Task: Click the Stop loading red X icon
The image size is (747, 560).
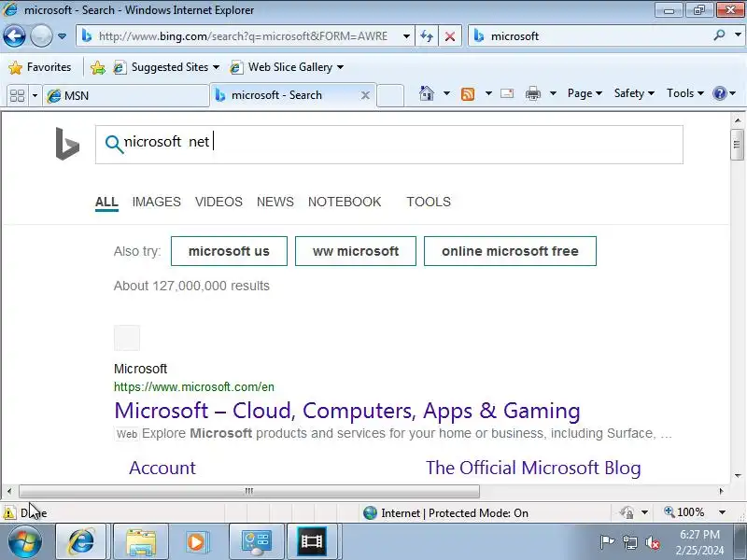Action: [450, 36]
